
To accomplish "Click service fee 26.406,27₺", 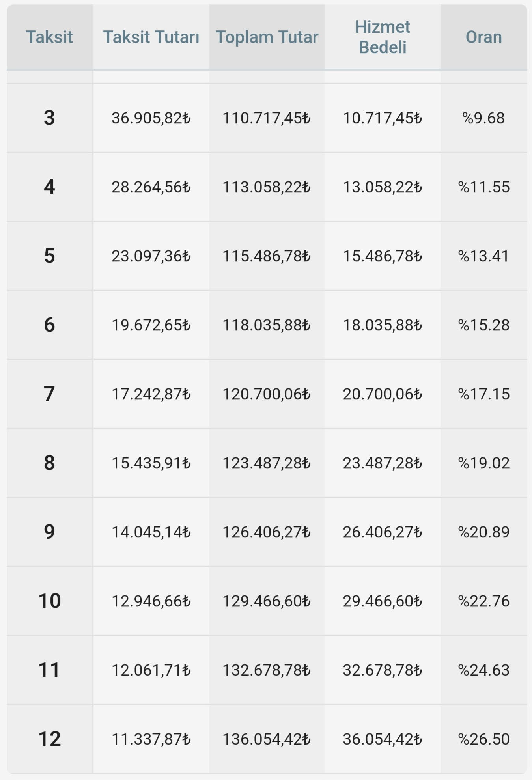I will 383,532.
